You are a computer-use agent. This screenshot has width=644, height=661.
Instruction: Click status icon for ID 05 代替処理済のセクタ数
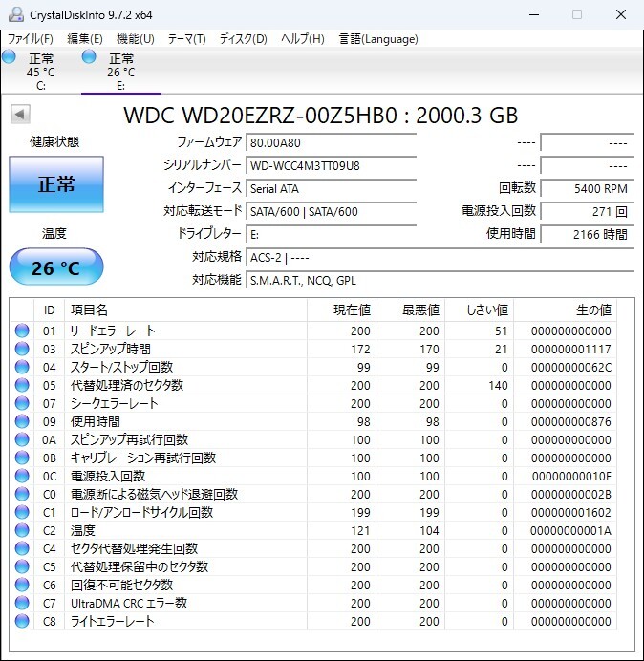click(22, 385)
